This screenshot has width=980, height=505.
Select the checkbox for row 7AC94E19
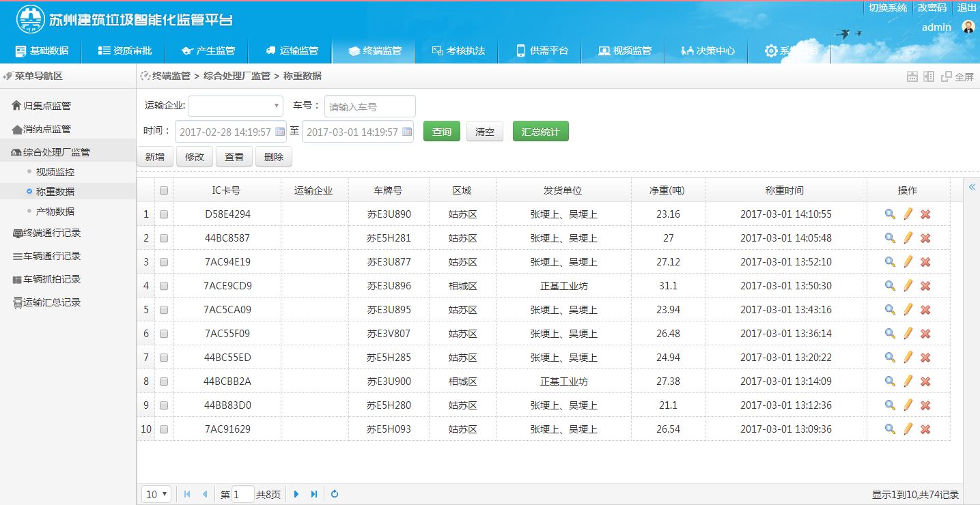pos(164,262)
